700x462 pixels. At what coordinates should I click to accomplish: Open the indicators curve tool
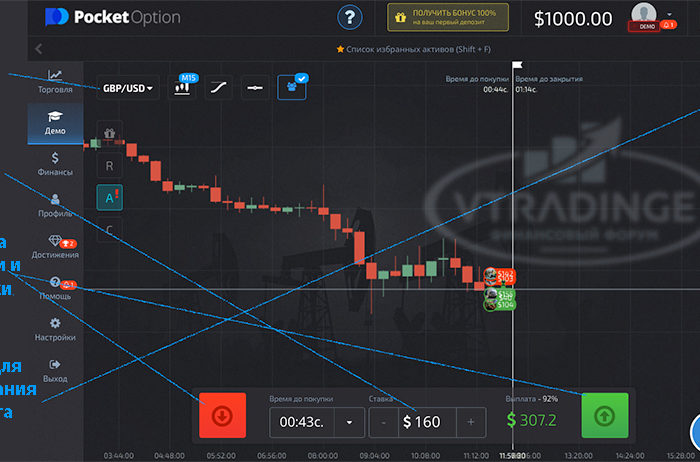[x=218, y=87]
